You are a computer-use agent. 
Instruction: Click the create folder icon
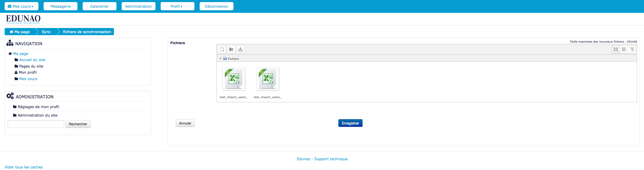coord(231,49)
